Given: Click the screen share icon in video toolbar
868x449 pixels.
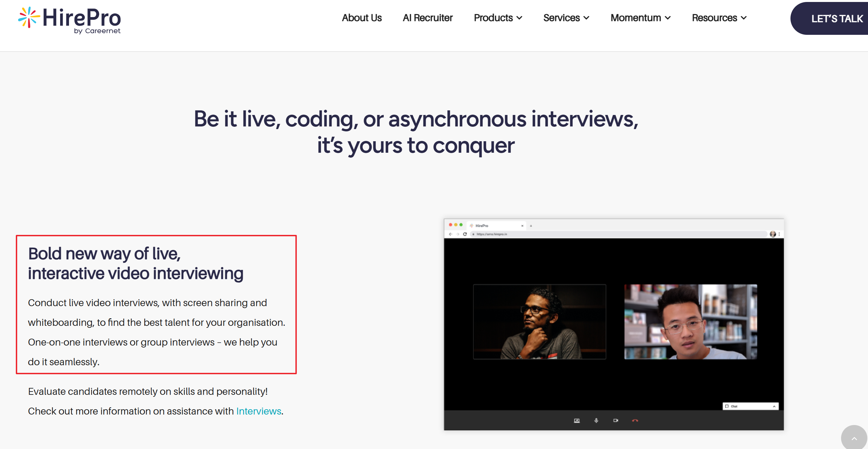Looking at the screenshot, I should point(577,420).
